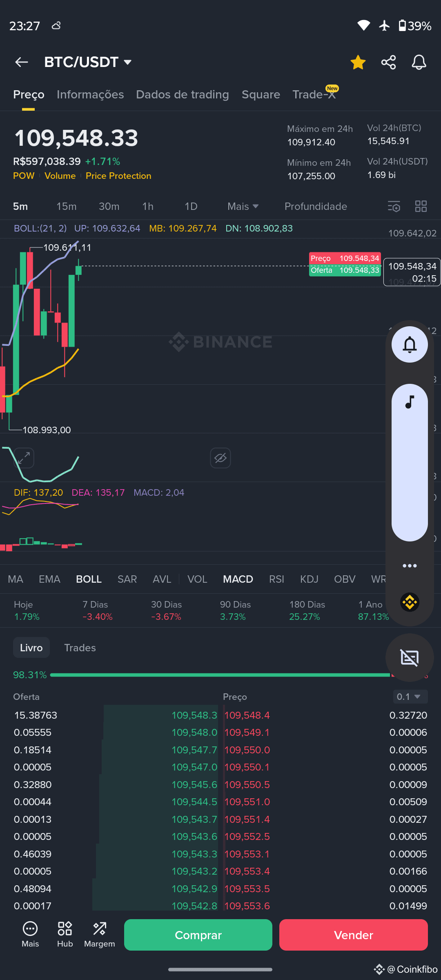441x980 pixels.
Task: Open price alert bell in header
Action: (419, 62)
